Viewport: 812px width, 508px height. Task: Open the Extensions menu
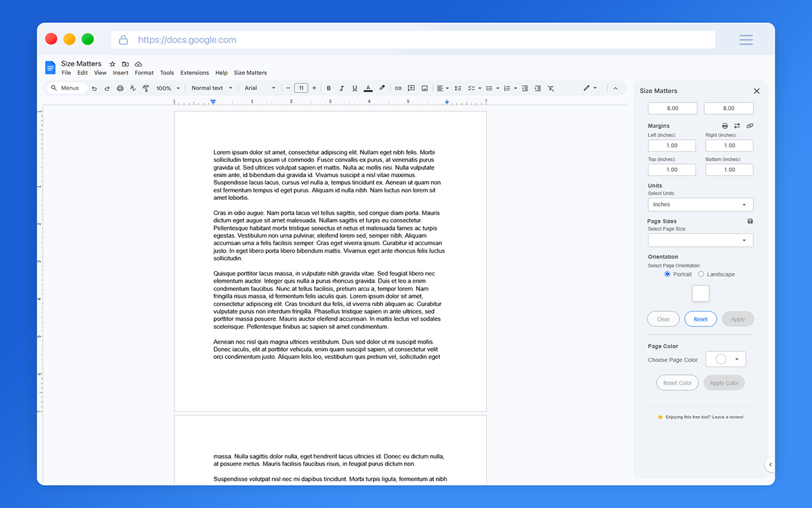click(194, 73)
